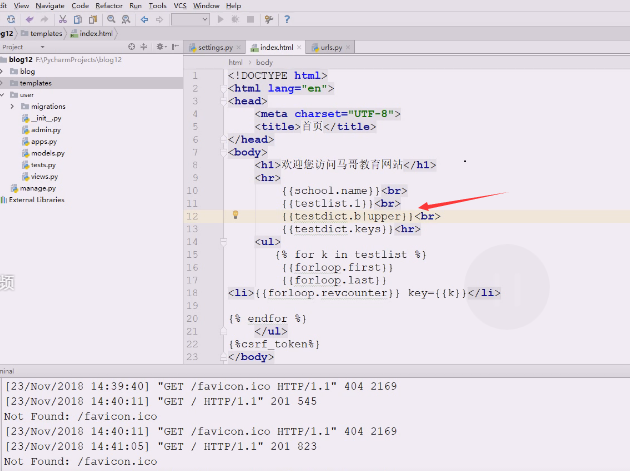Open the Navigate menu
The width and height of the screenshot is (630, 471).
tap(50, 6)
